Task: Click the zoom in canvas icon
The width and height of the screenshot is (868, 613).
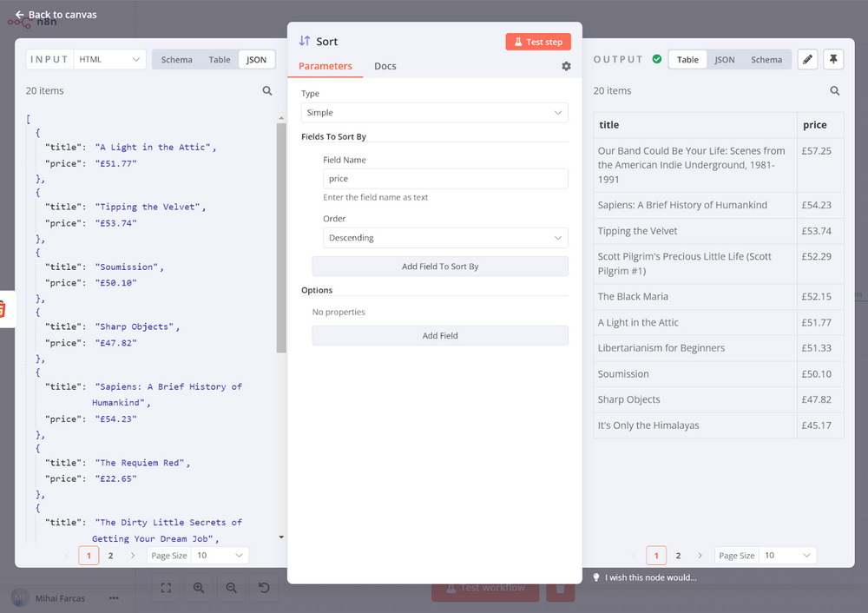Action: [199, 588]
